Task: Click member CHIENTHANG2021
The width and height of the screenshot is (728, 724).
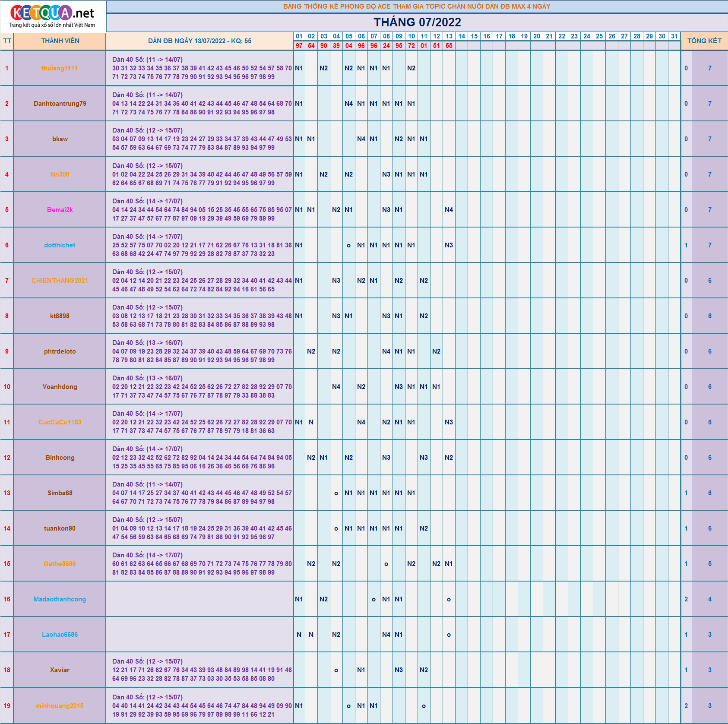Action: tap(60, 281)
